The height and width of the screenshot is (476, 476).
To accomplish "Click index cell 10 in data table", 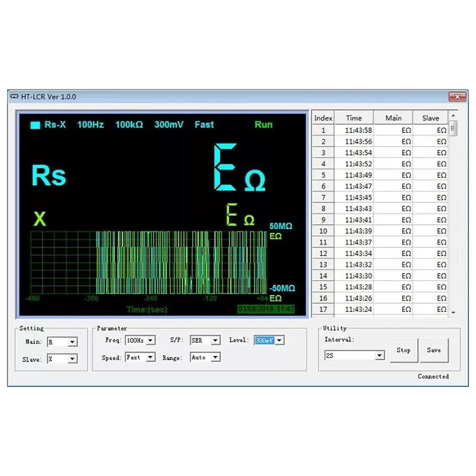I will click(x=323, y=231).
